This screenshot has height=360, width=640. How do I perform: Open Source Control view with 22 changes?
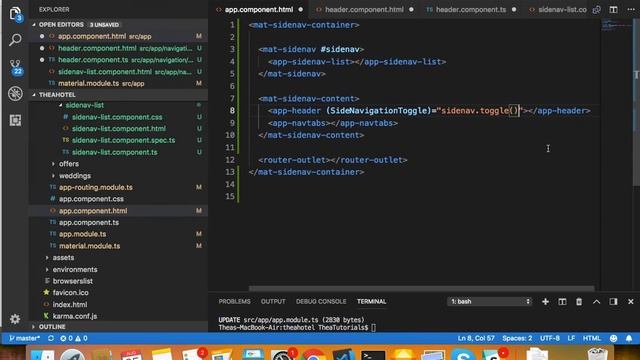point(16,67)
